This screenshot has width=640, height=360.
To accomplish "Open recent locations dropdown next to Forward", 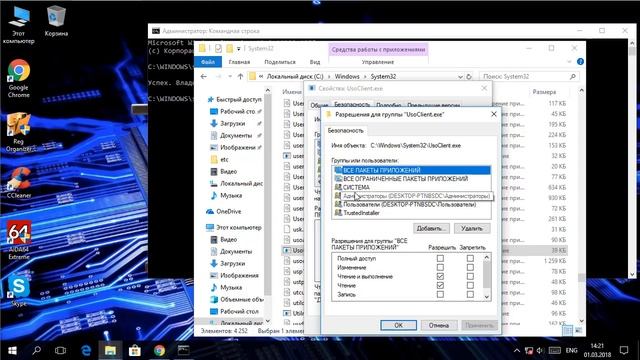I will point(230,76).
